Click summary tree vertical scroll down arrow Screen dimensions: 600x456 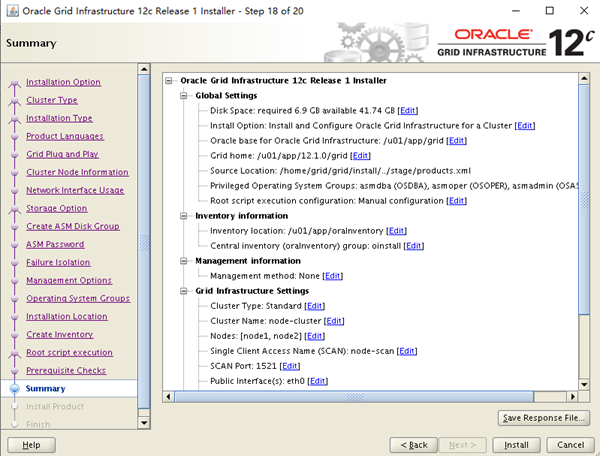pos(584,385)
